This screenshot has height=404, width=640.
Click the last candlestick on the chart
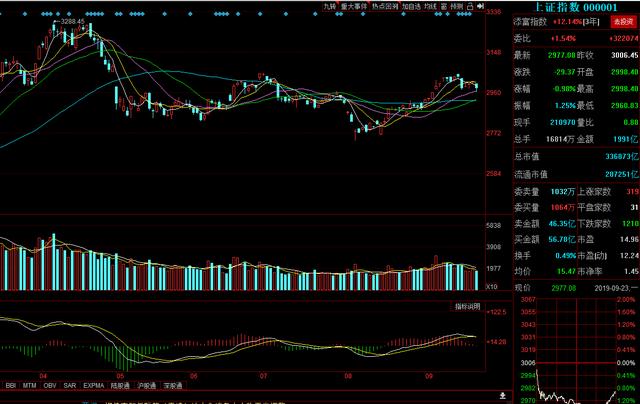(476, 87)
